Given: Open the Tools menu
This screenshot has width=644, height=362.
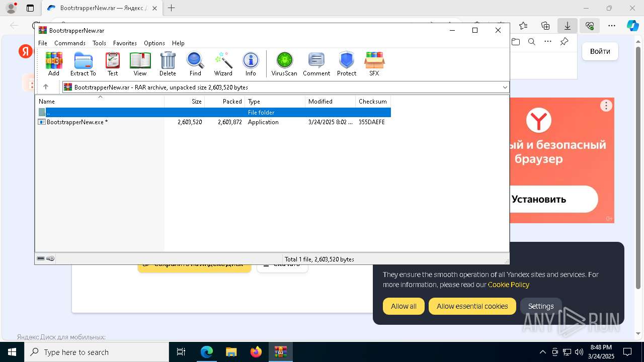Looking at the screenshot, I should [x=99, y=43].
